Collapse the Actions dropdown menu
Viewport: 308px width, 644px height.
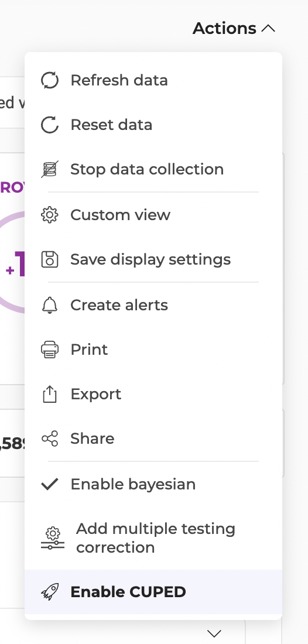234,28
